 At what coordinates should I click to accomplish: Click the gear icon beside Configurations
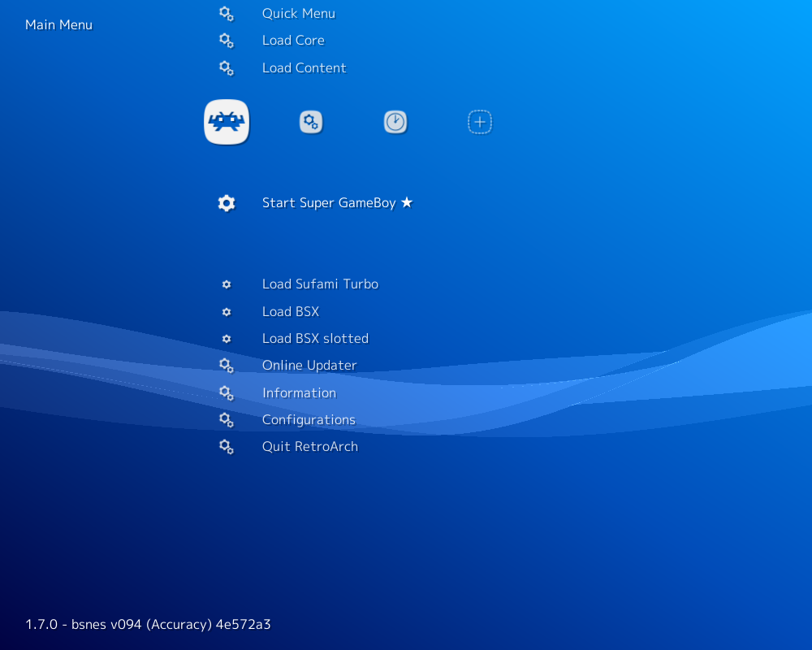(x=227, y=420)
